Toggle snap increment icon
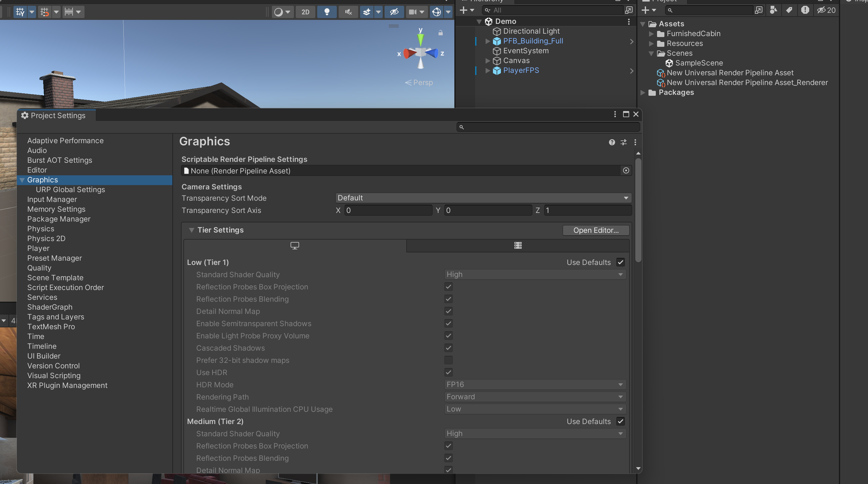The height and width of the screenshot is (484, 868). point(44,12)
